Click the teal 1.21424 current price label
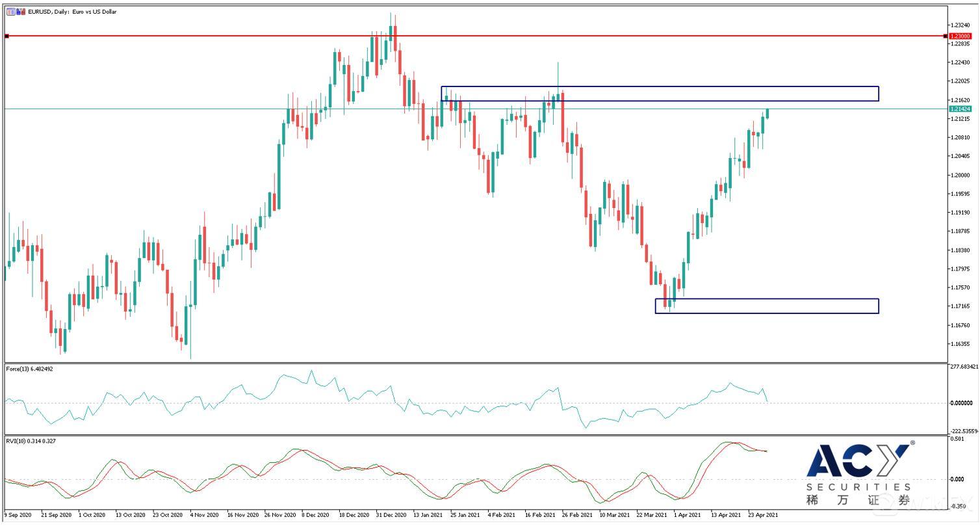Screen dimensions: 980x526 959,109
